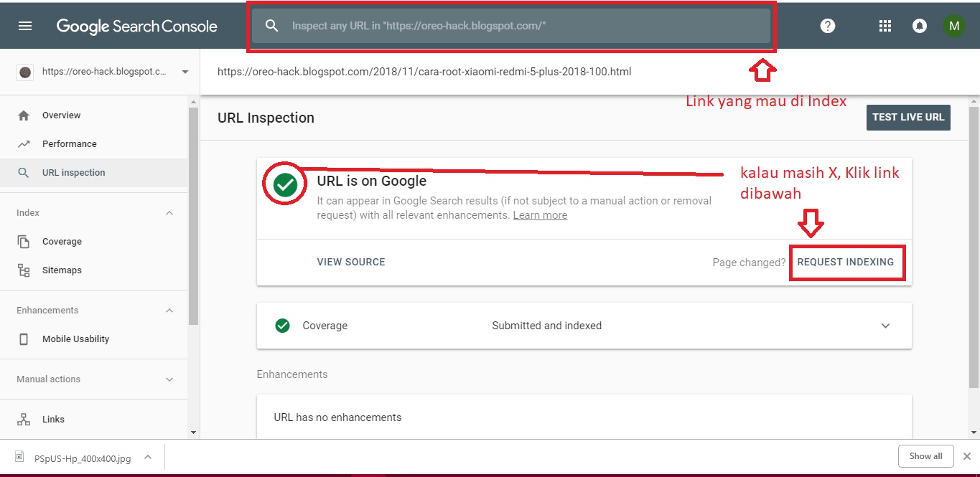Screen dimensions: 980x477
Task: Click the URL inspection magnifier icon
Action: click(x=24, y=173)
